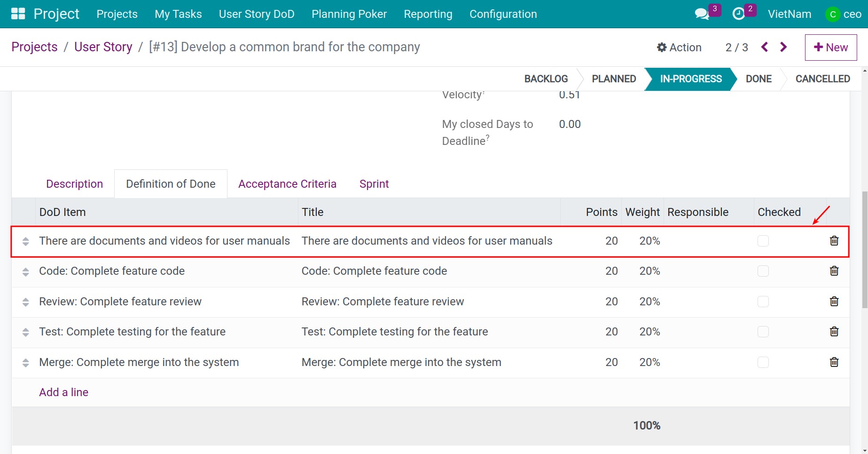Click drag handle of Test: Complete testing row
This screenshot has height=454, width=868.
[x=26, y=332]
